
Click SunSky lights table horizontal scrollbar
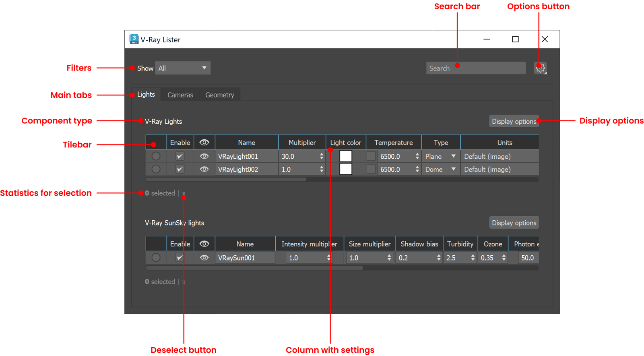coord(254,268)
